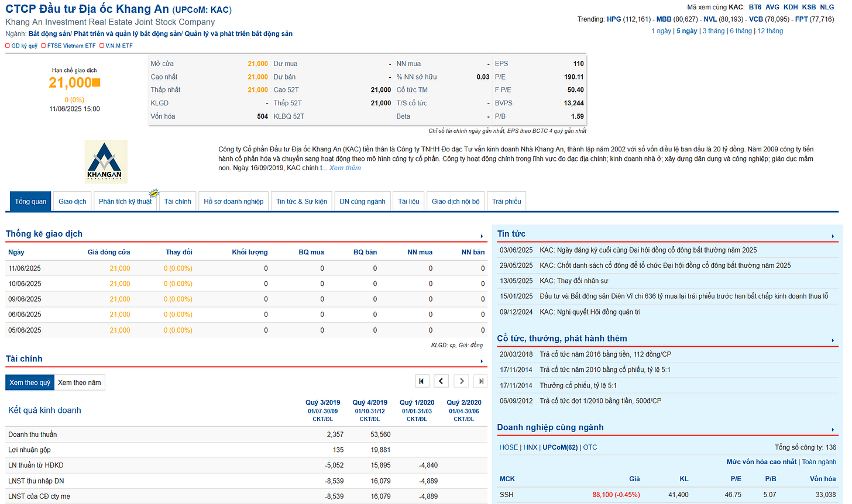Open the Tổng quan tab
The image size is (852, 504).
pyautogui.click(x=30, y=201)
